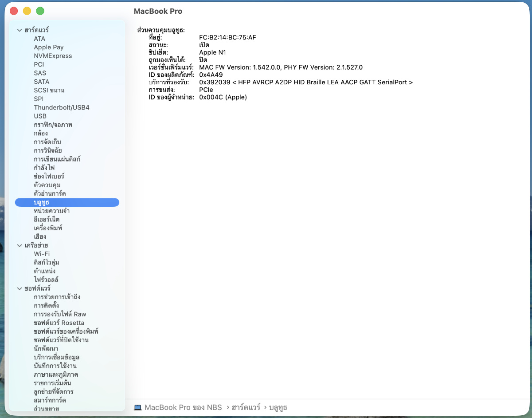The height and width of the screenshot is (418, 532).
Task: Collapse the เครือข่าย section chevron
Action: pos(19,245)
